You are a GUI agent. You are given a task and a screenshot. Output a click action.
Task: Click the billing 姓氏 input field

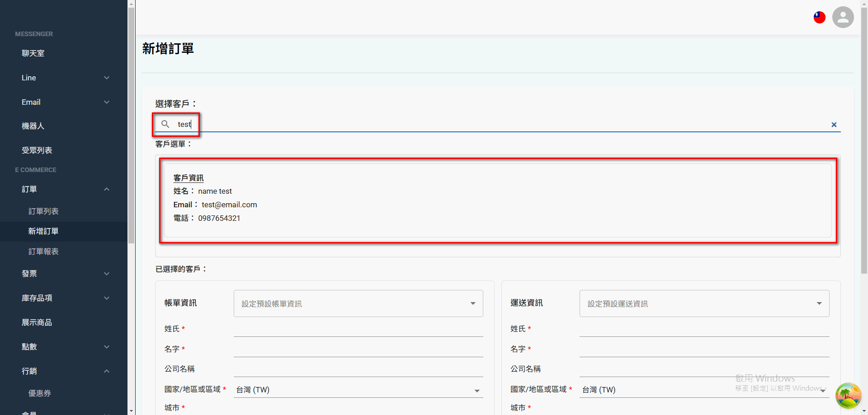(x=357, y=328)
